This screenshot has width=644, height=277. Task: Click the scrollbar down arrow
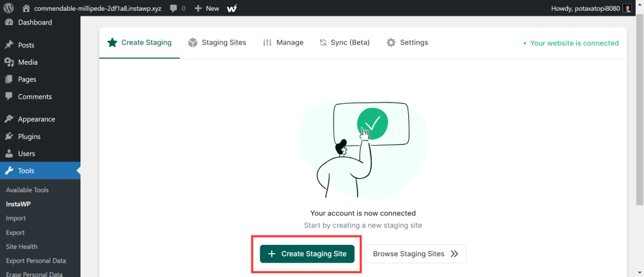(640, 273)
